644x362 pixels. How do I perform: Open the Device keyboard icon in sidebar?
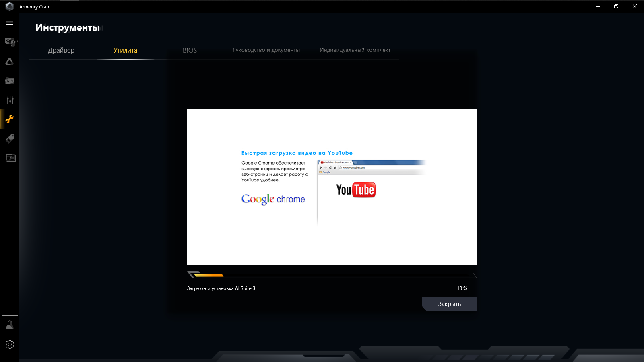(10, 42)
